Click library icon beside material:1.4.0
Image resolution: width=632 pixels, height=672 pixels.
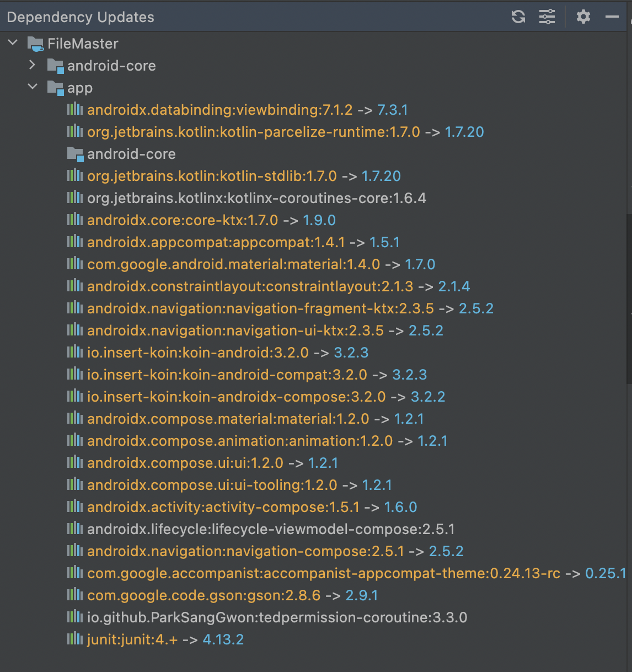pyautogui.click(x=75, y=264)
